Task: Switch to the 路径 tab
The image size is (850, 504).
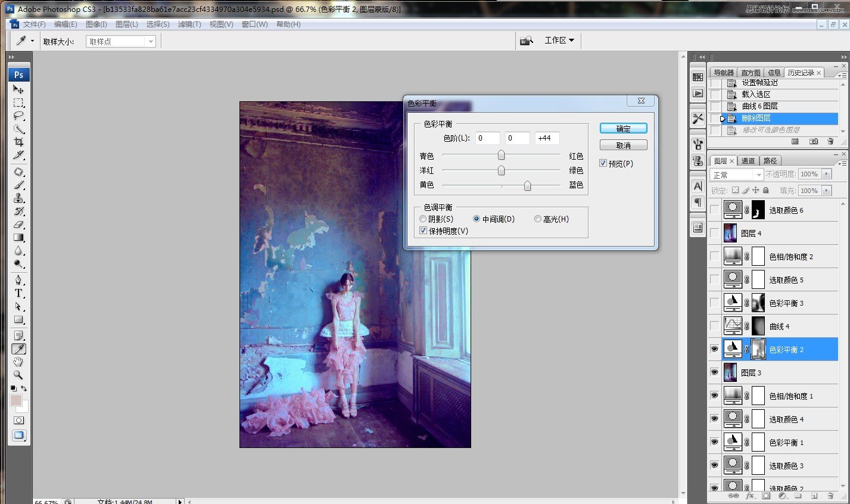Action: [x=770, y=161]
